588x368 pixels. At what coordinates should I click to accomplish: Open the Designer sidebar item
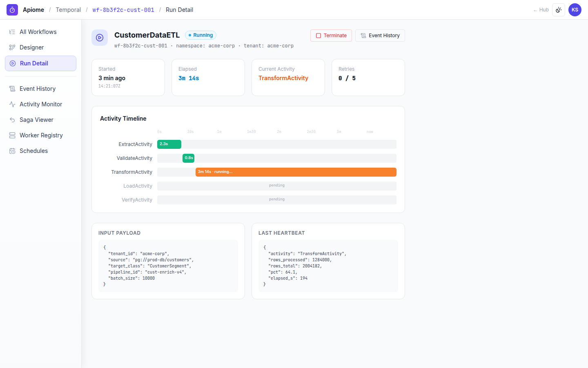click(40, 47)
